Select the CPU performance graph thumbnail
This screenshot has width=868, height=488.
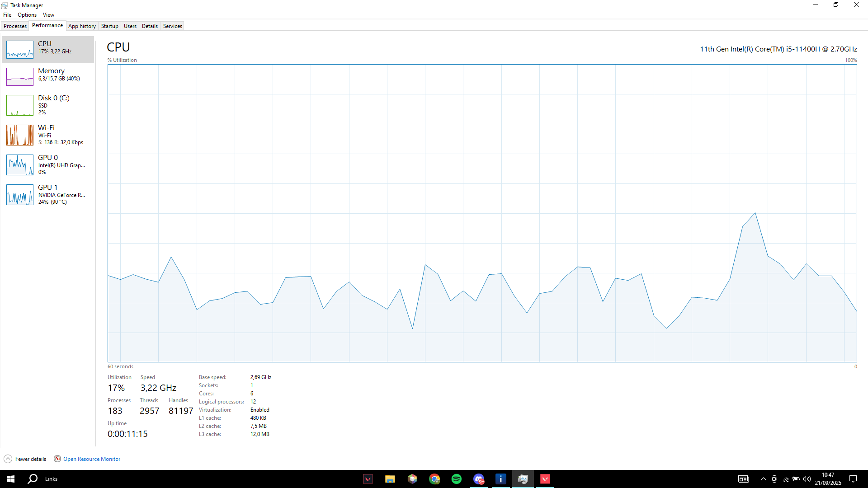(20, 50)
